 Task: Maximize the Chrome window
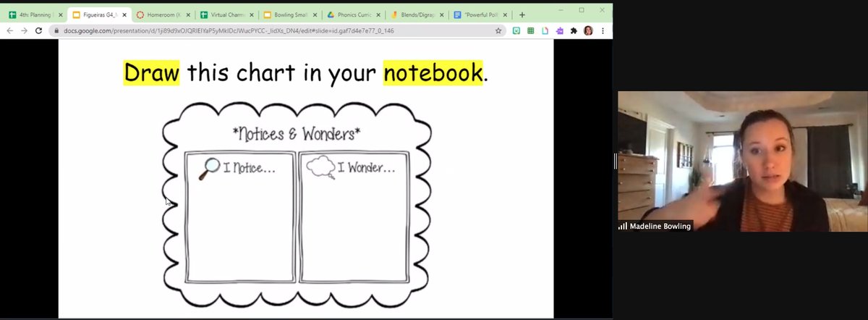[582, 9]
